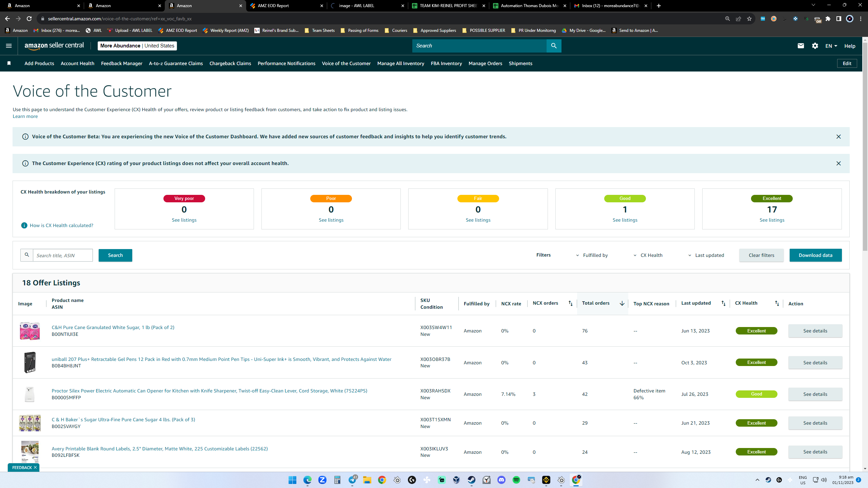Viewport: 868px width, 488px height.
Task: Click the bookmark flag icon in nav bar
Action: 9,63
